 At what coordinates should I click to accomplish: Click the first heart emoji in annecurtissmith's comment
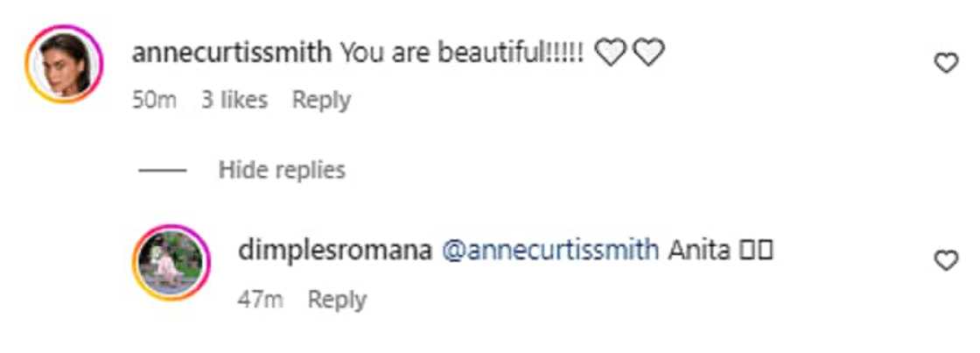point(612,54)
